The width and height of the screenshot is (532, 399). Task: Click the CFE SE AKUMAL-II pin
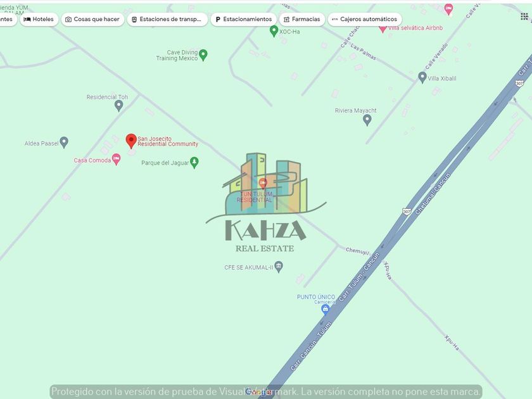[x=279, y=267]
